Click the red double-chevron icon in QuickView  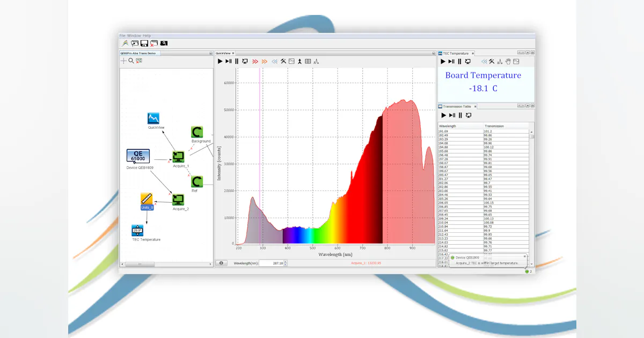coord(255,61)
